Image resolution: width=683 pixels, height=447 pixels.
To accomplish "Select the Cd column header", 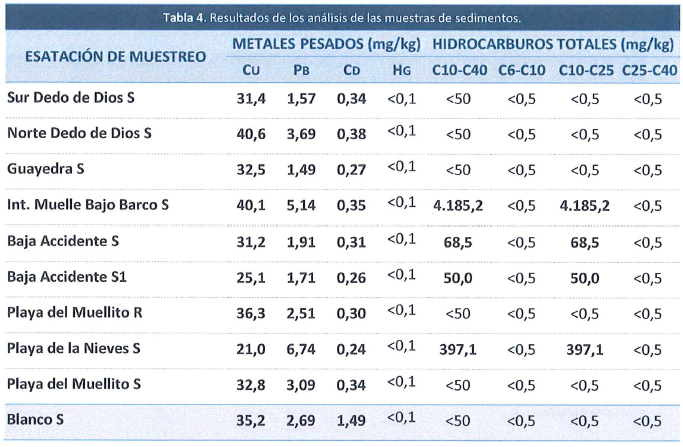I will tap(352, 70).
